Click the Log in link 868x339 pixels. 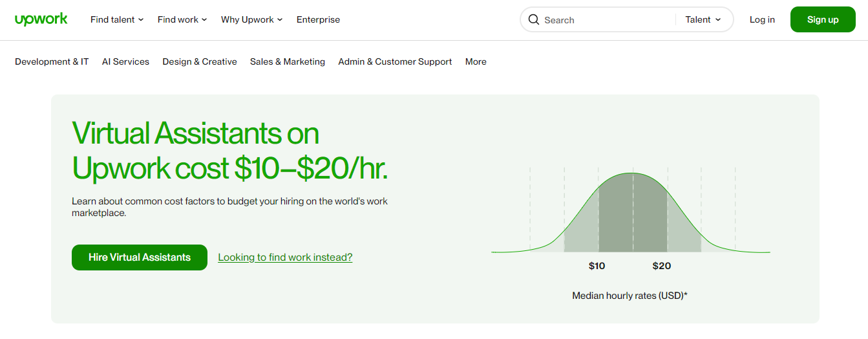tap(762, 19)
